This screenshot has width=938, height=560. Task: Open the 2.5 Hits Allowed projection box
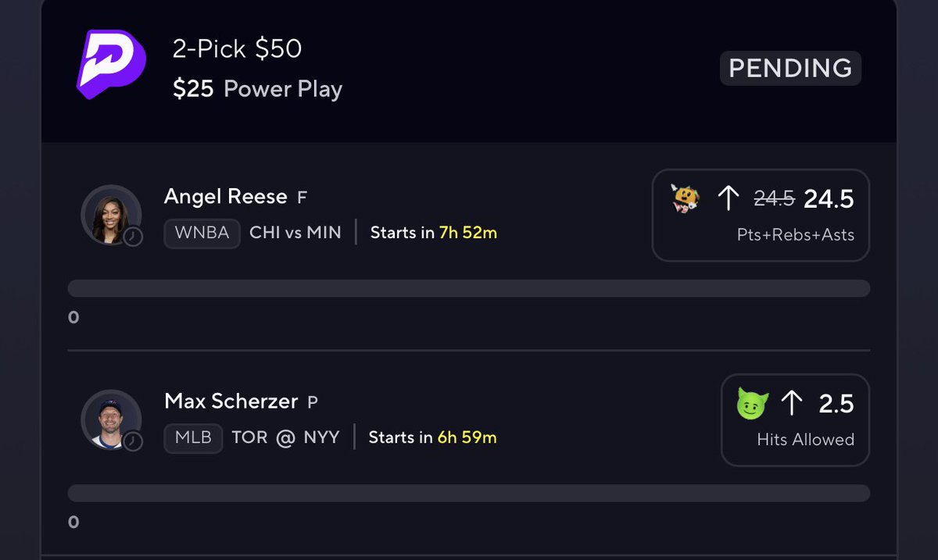(x=795, y=419)
